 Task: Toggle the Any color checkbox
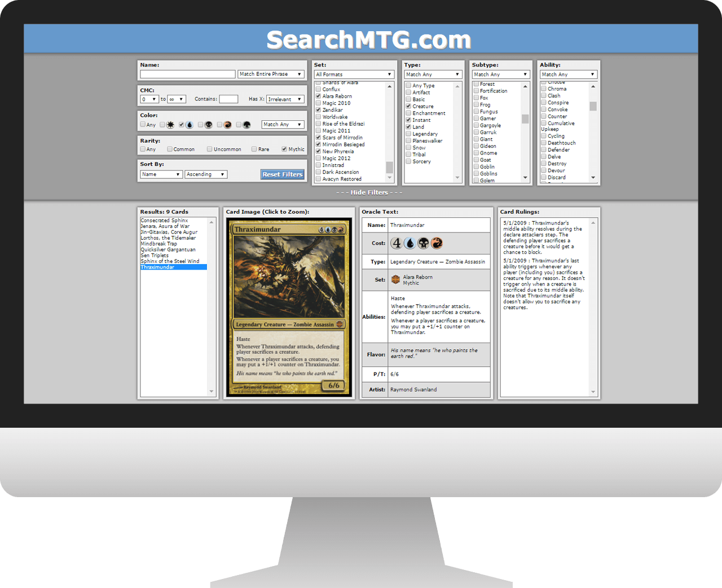143,124
